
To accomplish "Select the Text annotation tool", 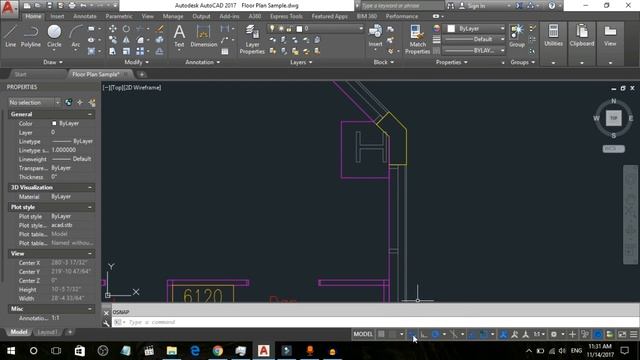I will [x=179, y=36].
